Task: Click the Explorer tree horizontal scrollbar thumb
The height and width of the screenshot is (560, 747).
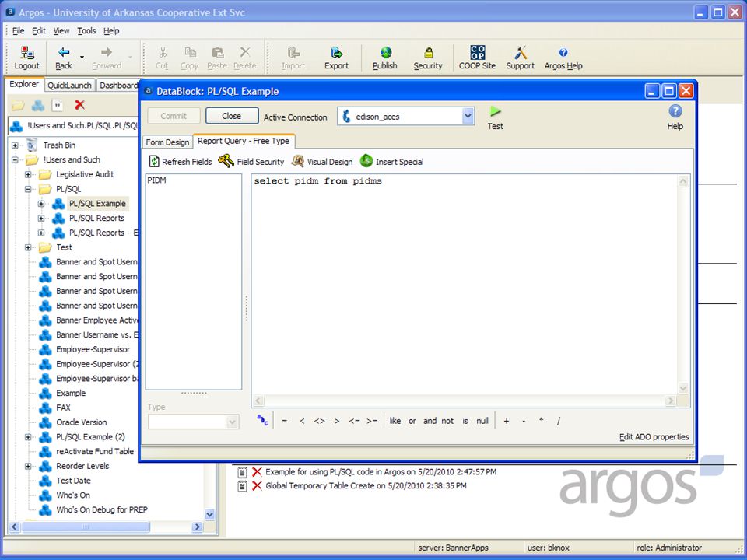Action: 86,527
